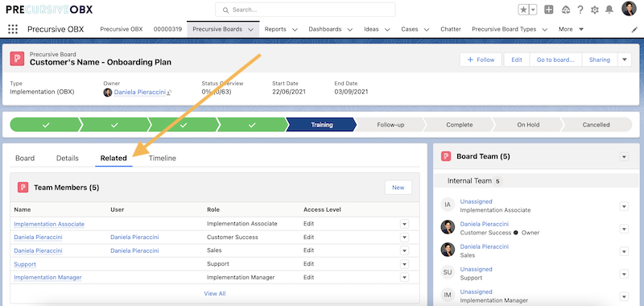Open Implementation Associate team member link
The width and height of the screenshot is (644, 306).
point(49,224)
